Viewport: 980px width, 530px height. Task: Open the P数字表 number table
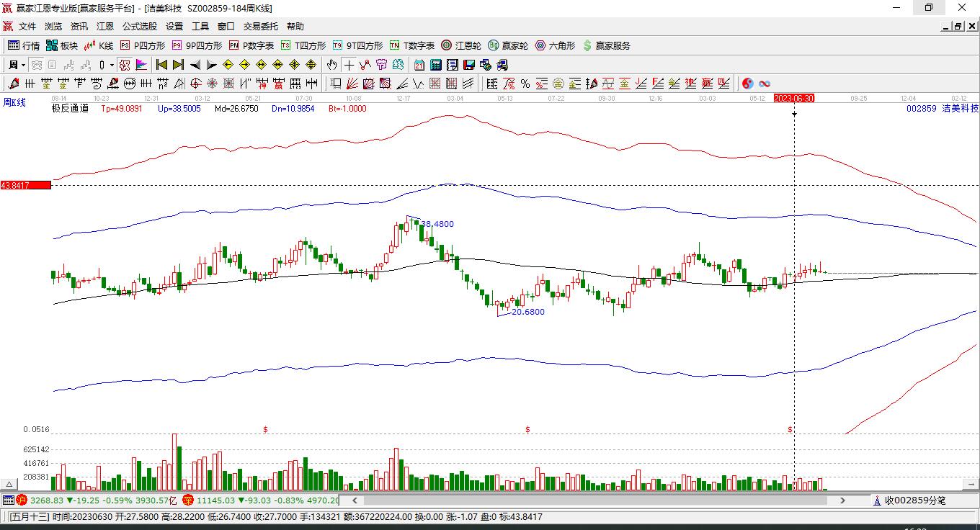(x=251, y=45)
